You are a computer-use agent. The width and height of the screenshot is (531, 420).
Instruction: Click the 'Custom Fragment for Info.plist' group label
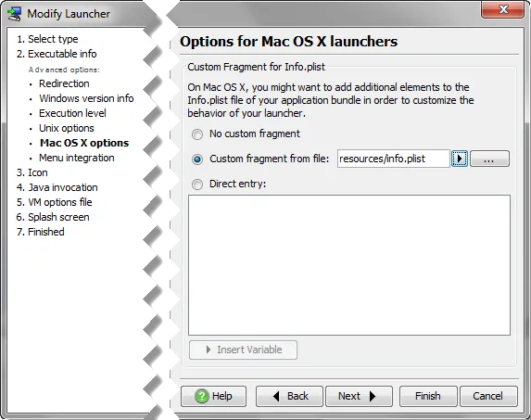[256, 67]
